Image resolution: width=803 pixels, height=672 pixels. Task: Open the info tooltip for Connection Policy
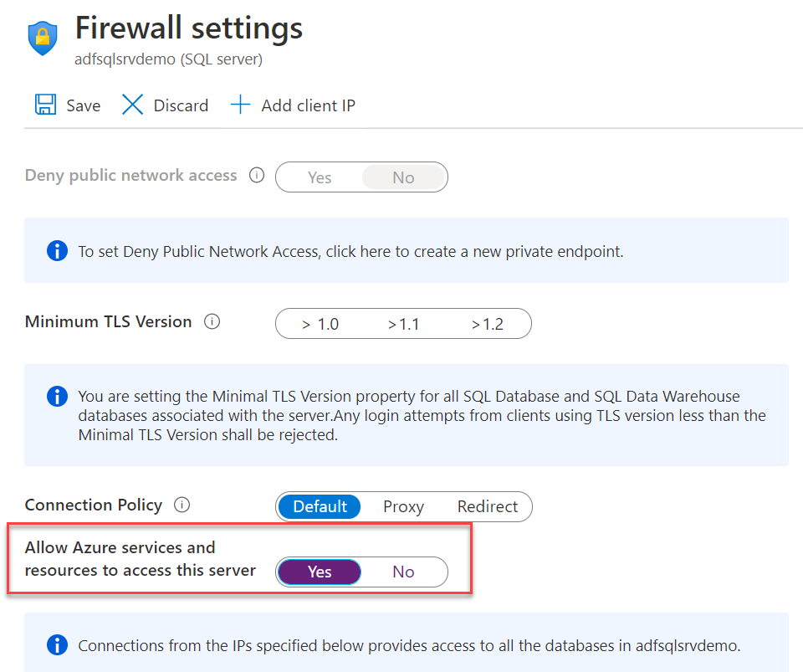pos(182,505)
